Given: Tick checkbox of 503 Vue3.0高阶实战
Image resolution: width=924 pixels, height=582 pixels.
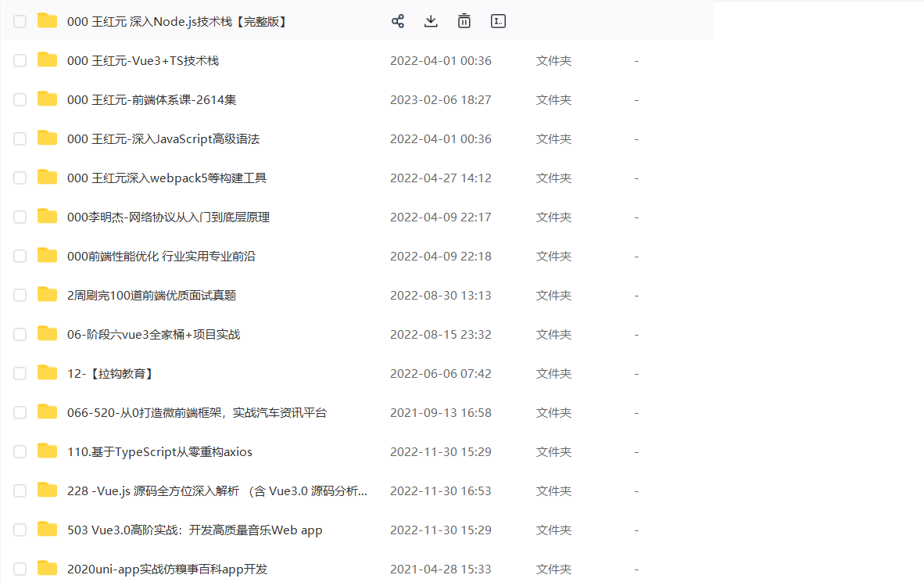Looking at the screenshot, I should coord(20,530).
